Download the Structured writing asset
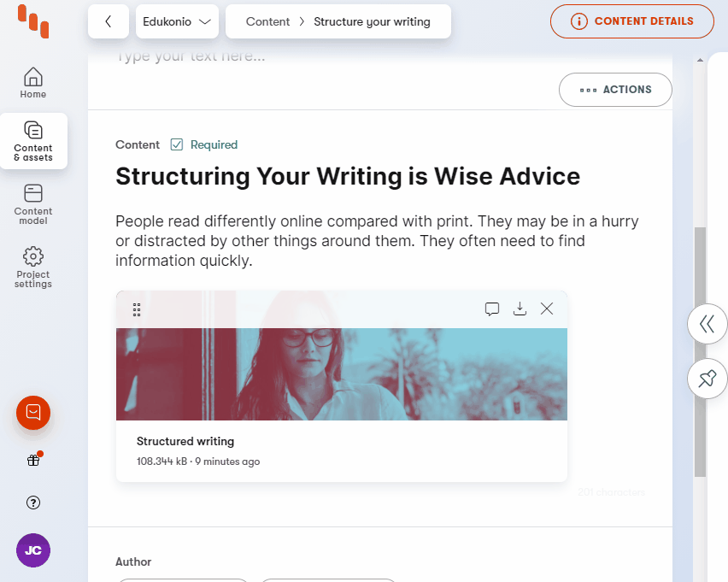The width and height of the screenshot is (728, 582). (520, 309)
